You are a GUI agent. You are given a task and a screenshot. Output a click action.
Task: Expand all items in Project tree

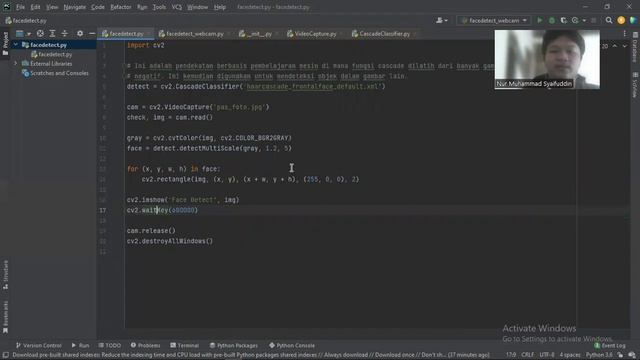pos(52,33)
